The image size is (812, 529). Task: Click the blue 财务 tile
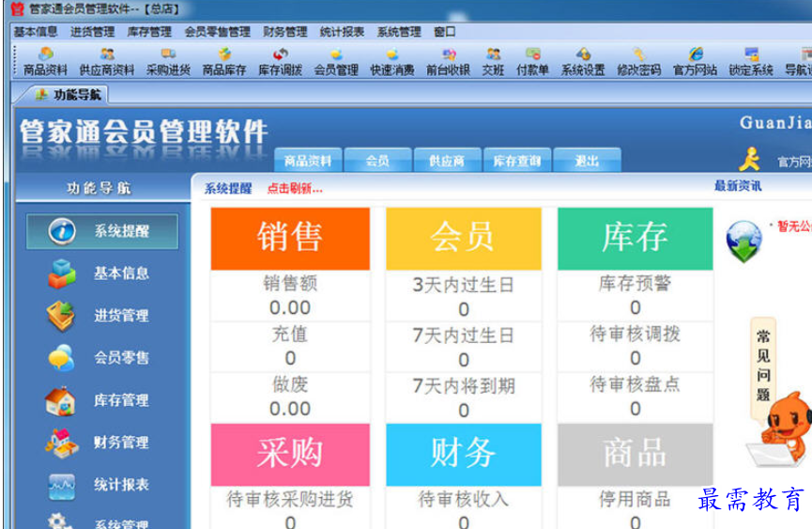(464, 455)
